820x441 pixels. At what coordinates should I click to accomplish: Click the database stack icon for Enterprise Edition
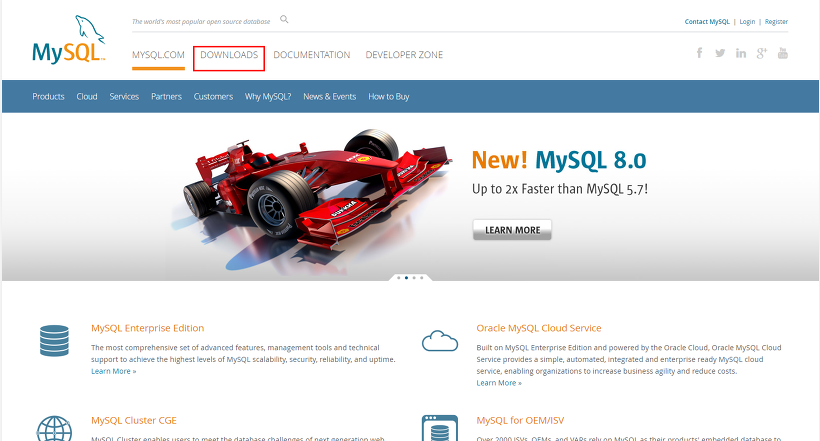[54, 341]
